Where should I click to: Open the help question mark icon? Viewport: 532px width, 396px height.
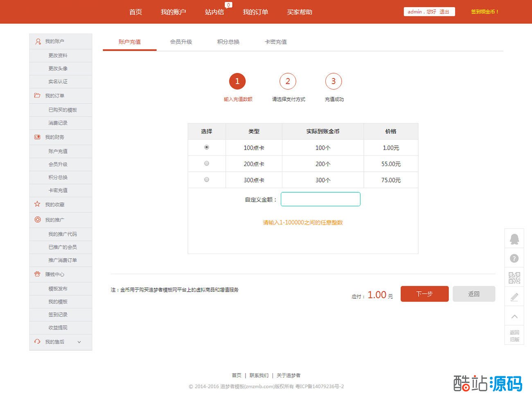(514, 259)
